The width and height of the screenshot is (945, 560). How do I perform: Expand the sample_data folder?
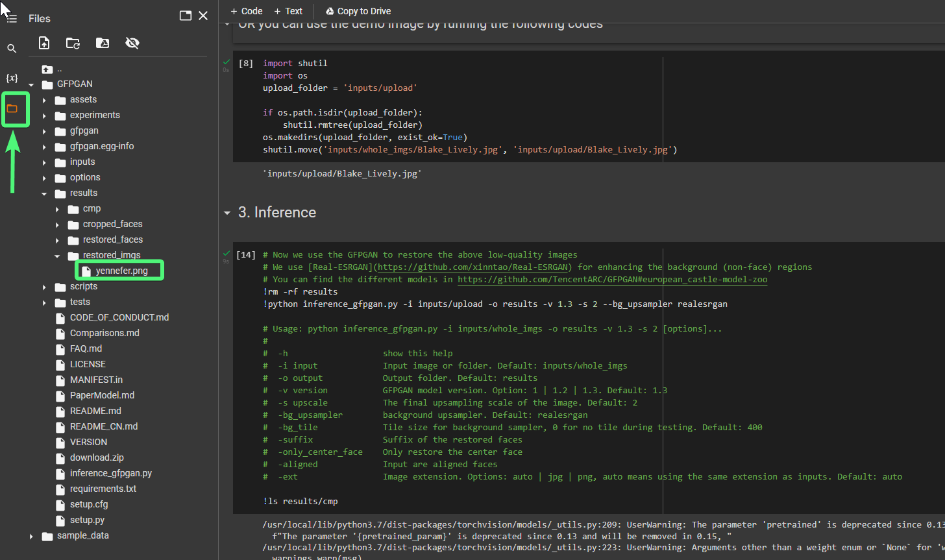click(x=31, y=536)
